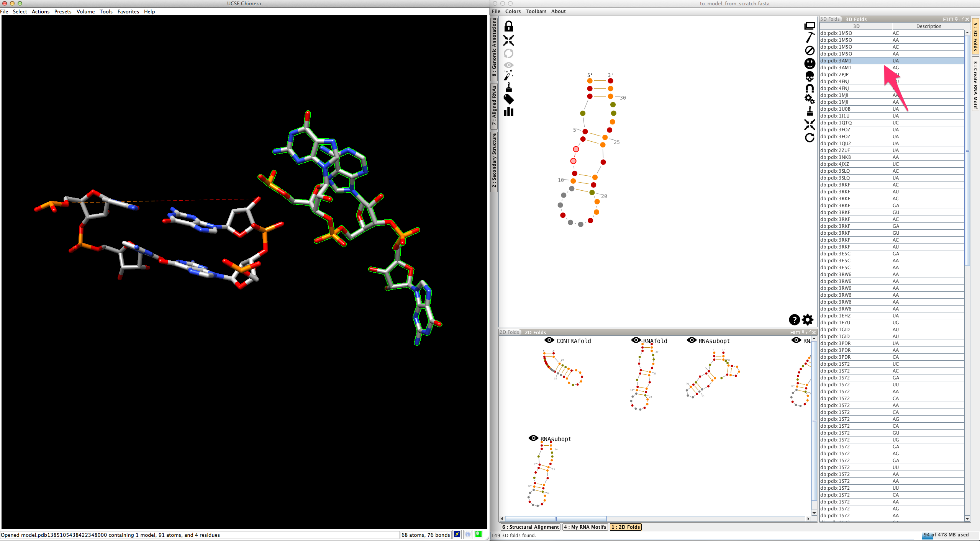Open Chimera's Presets menu
Image resolution: width=980 pixels, height=541 pixels.
pyautogui.click(x=63, y=11)
